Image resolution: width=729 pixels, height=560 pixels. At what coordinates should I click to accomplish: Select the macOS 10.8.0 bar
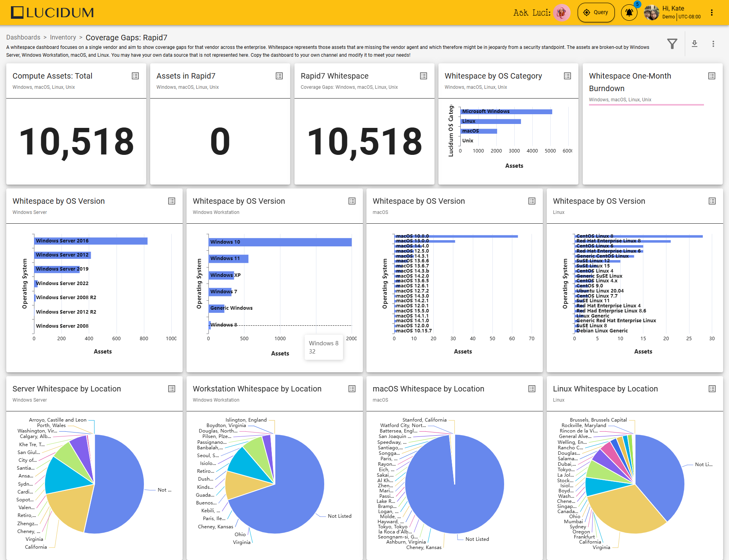[x=456, y=236]
